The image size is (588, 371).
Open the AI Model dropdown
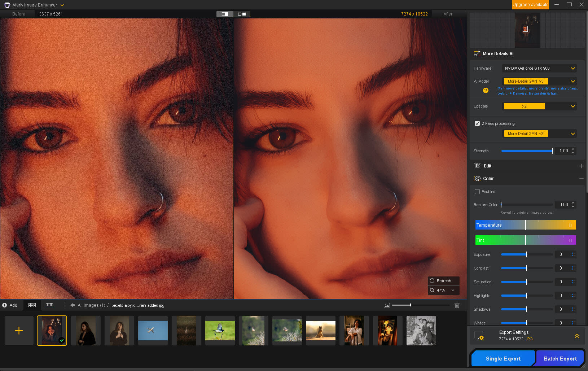pyautogui.click(x=539, y=81)
